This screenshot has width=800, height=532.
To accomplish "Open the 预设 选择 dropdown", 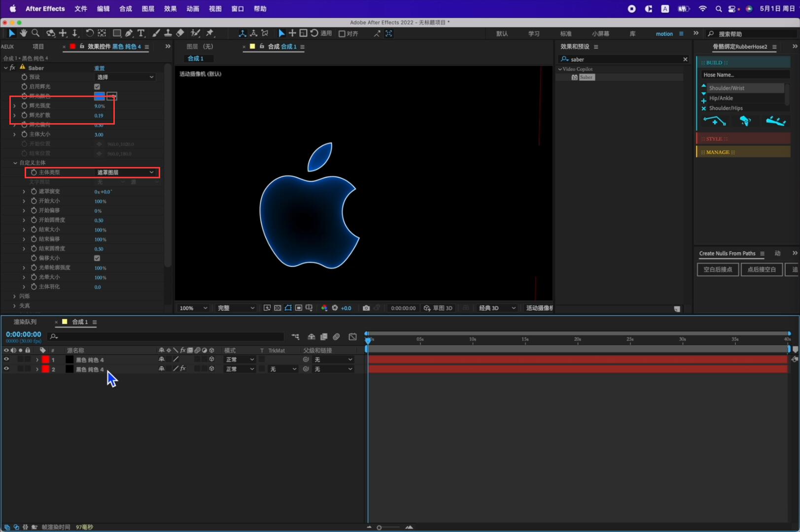I will click(x=125, y=77).
